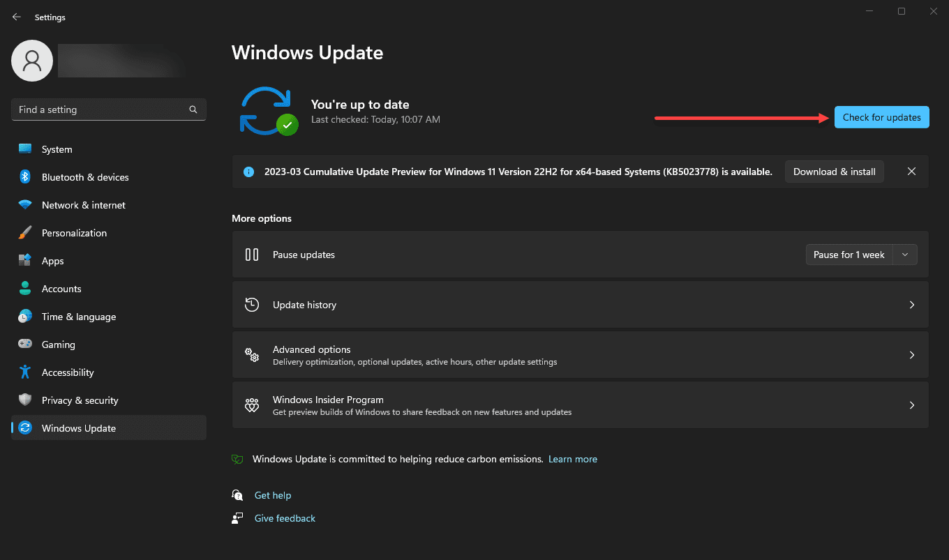949x560 pixels.
Task: Click the 'You're up to date' status text
Action: (x=360, y=105)
